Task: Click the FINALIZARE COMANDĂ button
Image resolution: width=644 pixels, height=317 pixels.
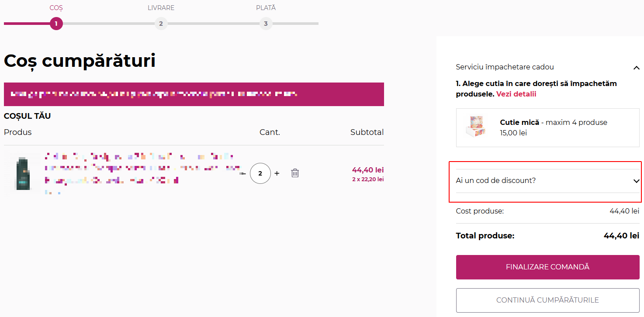Action: click(x=548, y=267)
